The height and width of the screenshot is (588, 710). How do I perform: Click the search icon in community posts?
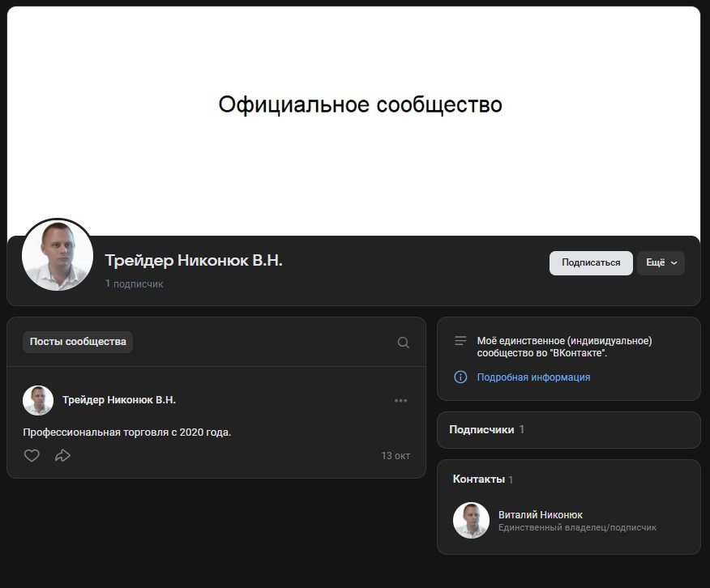pos(403,343)
